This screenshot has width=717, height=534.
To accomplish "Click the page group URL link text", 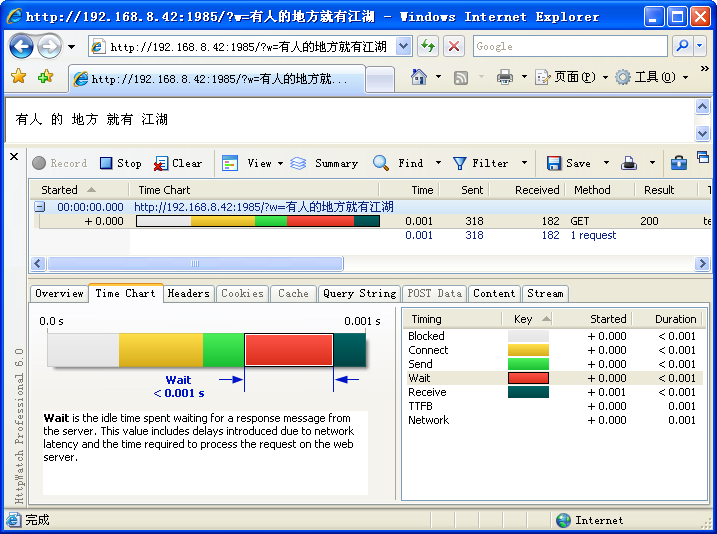I will tap(264, 207).
